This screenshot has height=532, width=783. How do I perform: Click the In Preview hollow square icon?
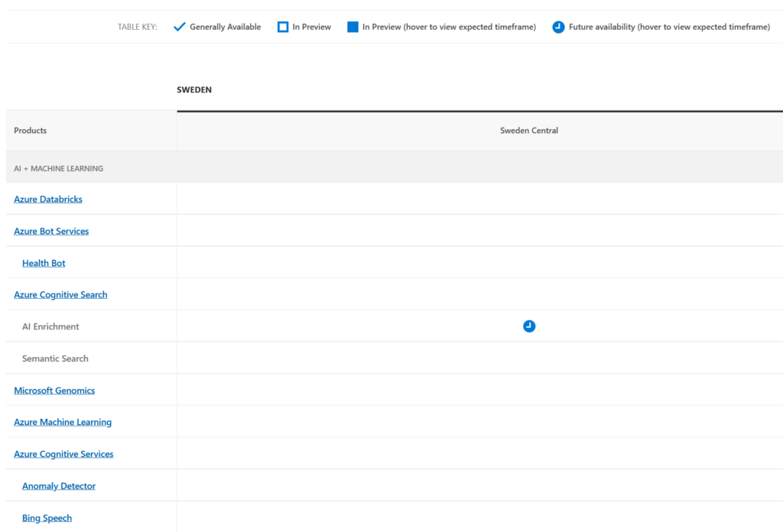coord(283,27)
